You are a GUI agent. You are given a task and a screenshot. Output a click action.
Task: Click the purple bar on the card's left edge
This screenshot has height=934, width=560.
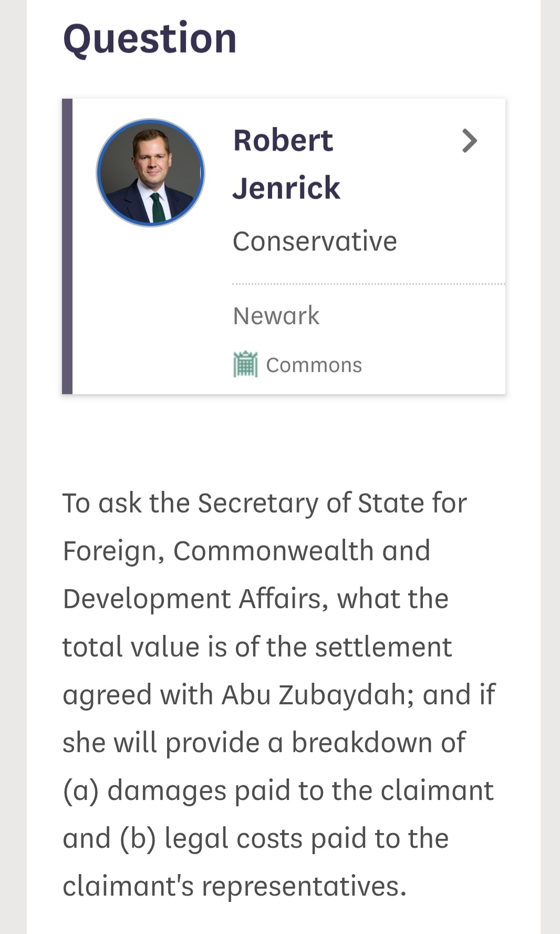(67, 246)
